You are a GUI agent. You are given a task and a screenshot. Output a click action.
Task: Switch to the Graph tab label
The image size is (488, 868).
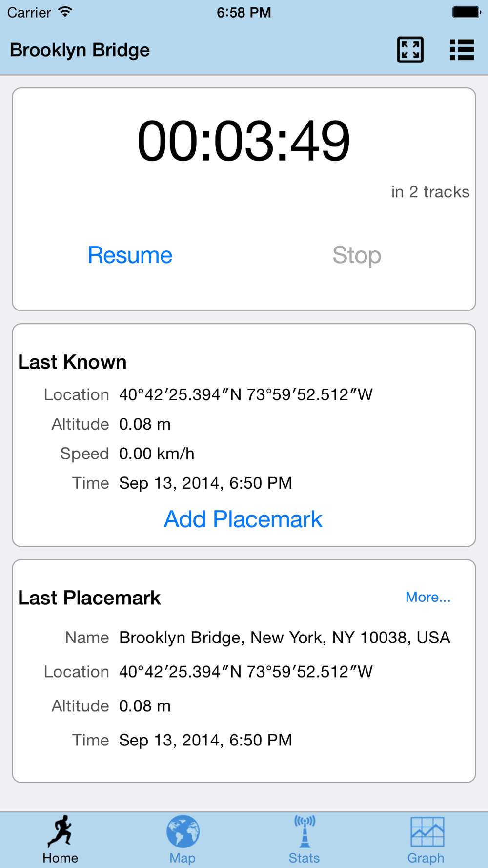click(426, 858)
